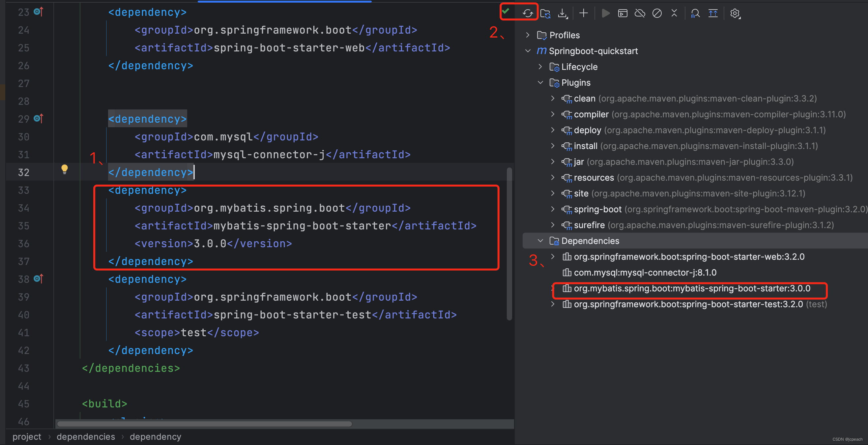Open Maven settings gear
Viewport: 868px width, 445px height.
click(735, 13)
